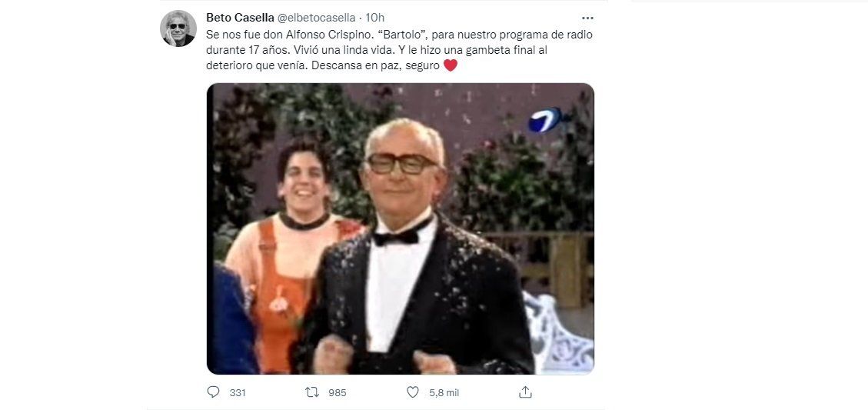Retweet using the retweet arrows icon
Image resolution: width=868 pixels, height=410 pixels.
pos(312,392)
